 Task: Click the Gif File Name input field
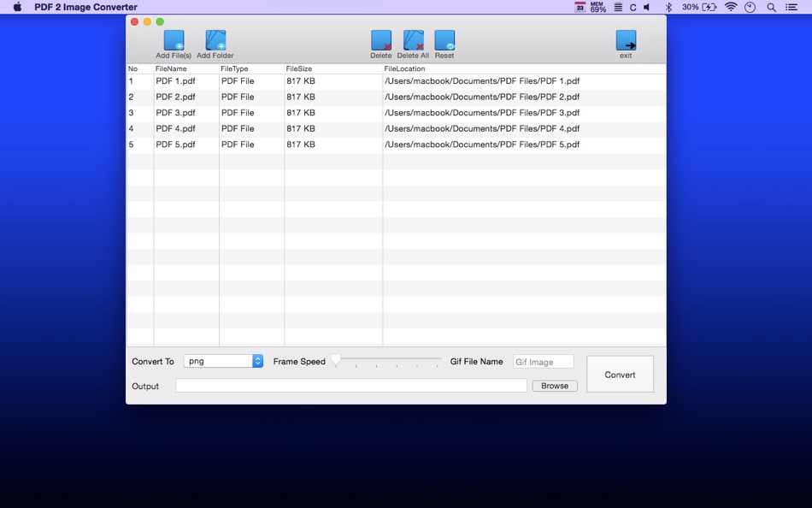(544, 362)
